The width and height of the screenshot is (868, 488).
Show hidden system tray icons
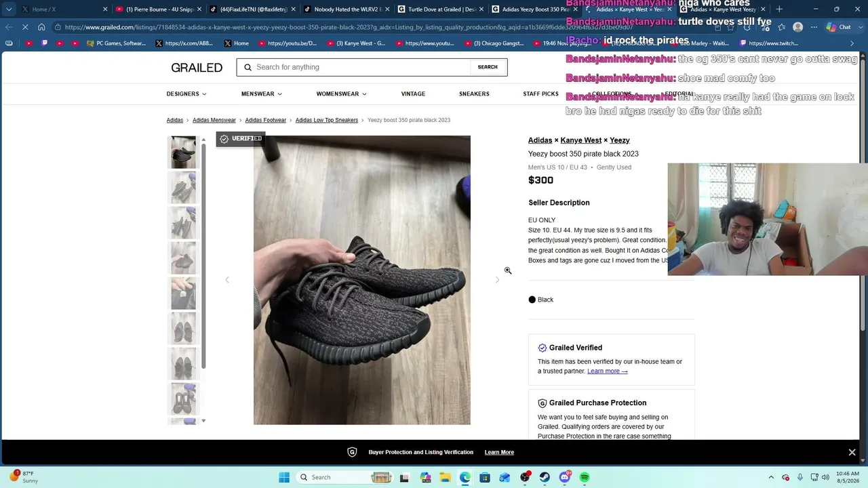[771, 477]
